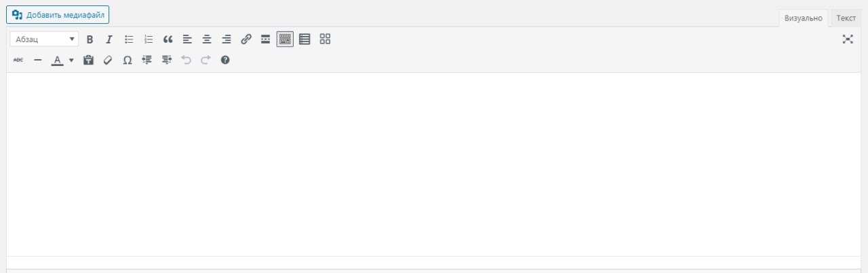Screen dimensions: 868x273
Task: Enter distraction-free fullscreen mode
Action: pyautogui.click(x=848, y=39)
